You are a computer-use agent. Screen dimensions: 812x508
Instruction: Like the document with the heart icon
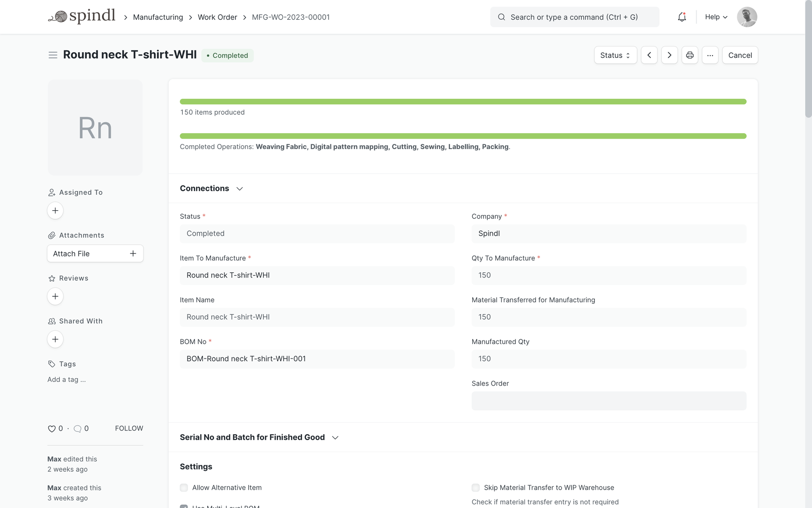(x=51, y=429)
